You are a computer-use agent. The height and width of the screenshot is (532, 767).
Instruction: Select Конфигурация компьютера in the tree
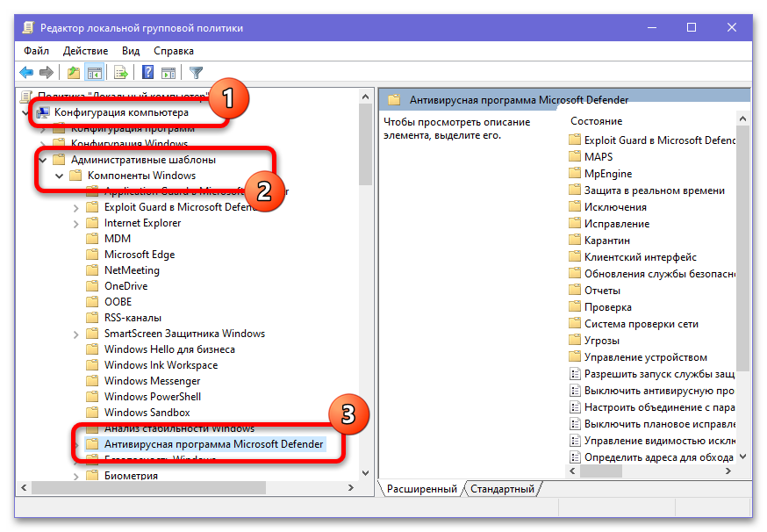point(121,112)
